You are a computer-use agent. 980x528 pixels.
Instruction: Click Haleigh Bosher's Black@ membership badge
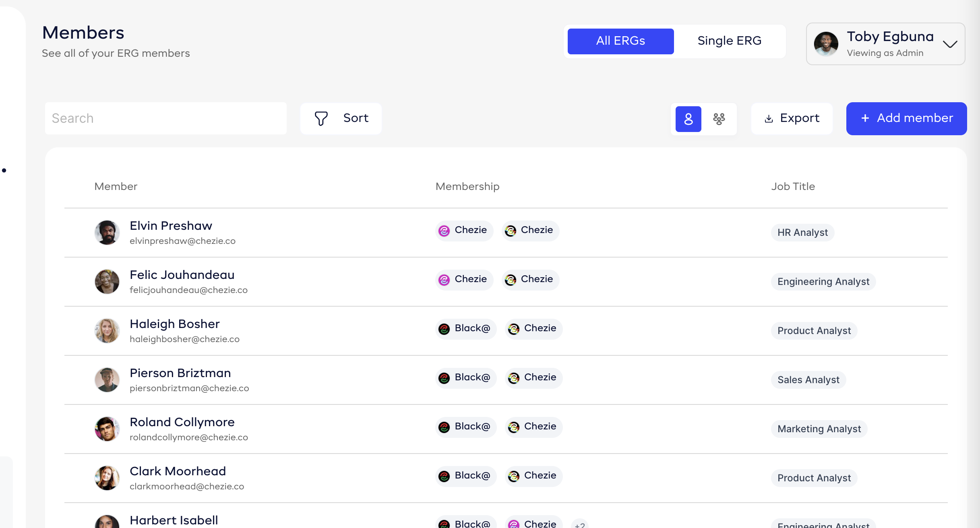466,329
